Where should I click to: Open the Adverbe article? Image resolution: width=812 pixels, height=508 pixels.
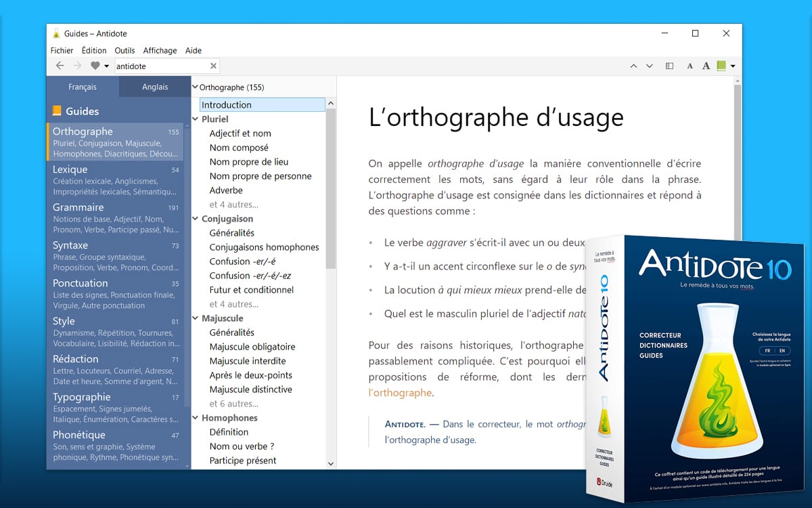pos(226,190)
